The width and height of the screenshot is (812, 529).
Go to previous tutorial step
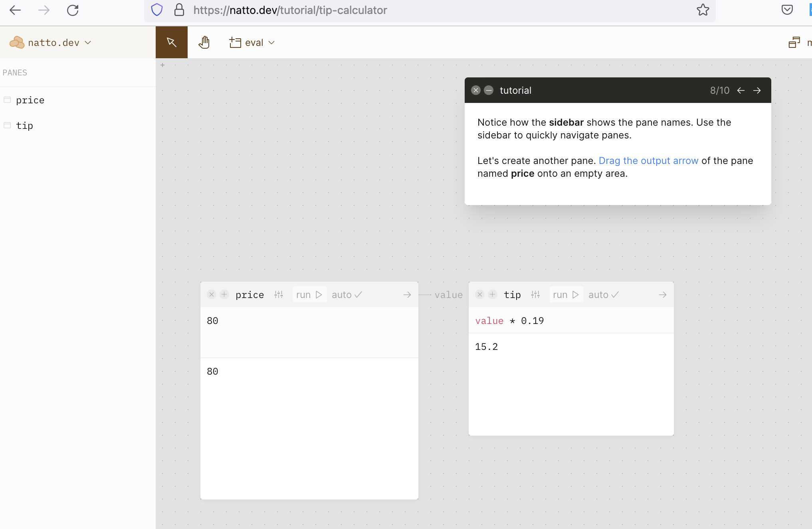point(741,91)
